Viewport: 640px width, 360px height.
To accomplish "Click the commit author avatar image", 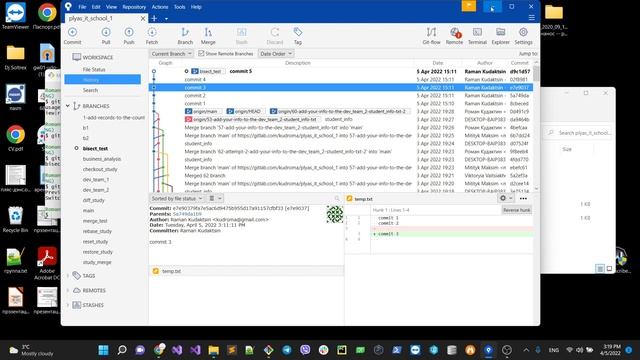I will (x=335, y=214).
